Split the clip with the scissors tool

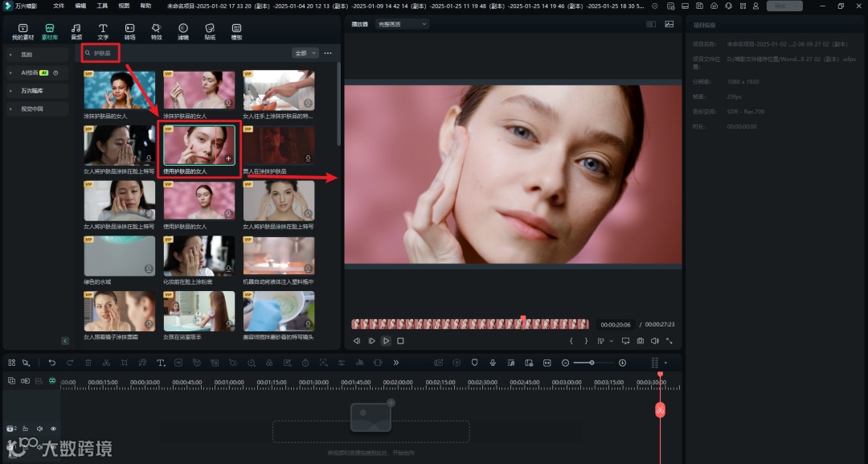click(x=106, y=363)
